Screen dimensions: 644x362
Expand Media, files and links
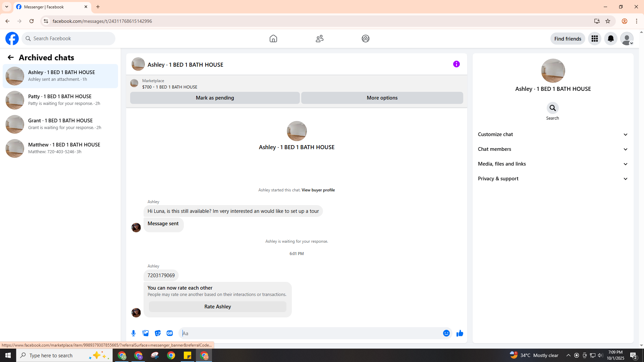pyautogui.click(x=553, y=164)
